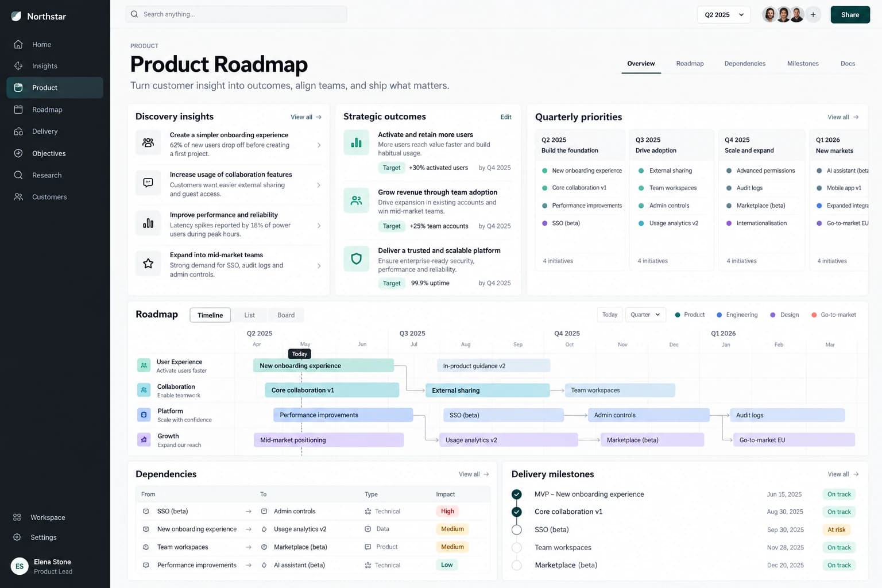The image size is (882, 588).
Task: Open Research via magnifier icon in sidebar
Action: tap(18, 175)
